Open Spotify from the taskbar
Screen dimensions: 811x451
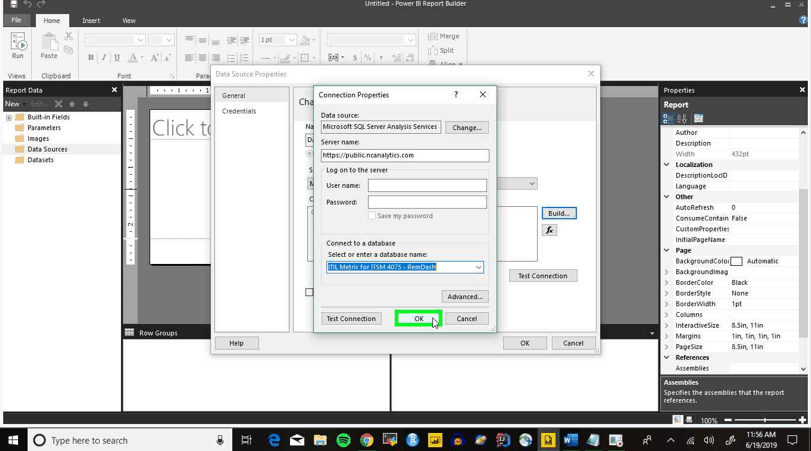pos(343,440)
